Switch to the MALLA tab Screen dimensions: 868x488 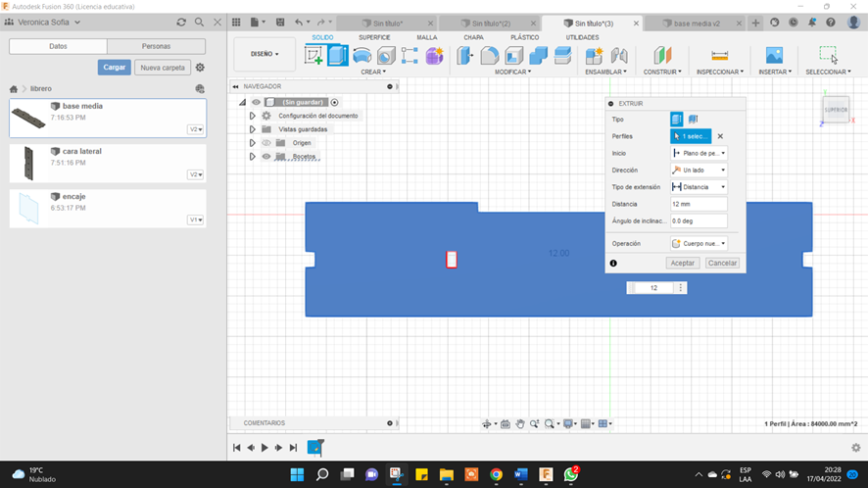[x=427, y=37]
